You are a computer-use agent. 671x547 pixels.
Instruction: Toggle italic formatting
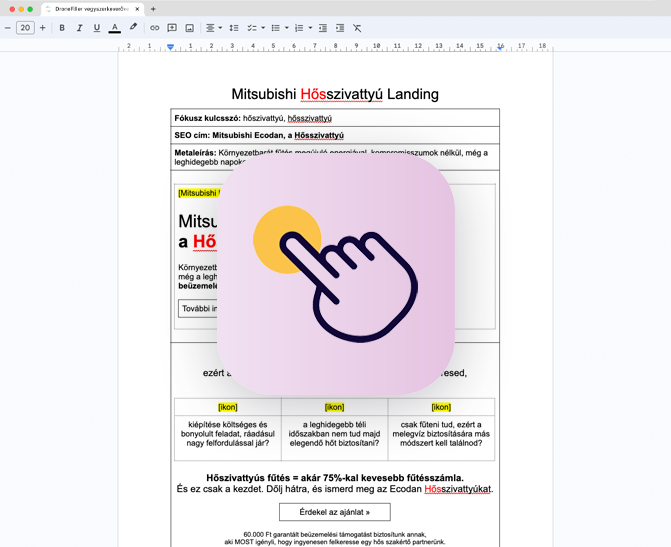(x=79, y=28)
